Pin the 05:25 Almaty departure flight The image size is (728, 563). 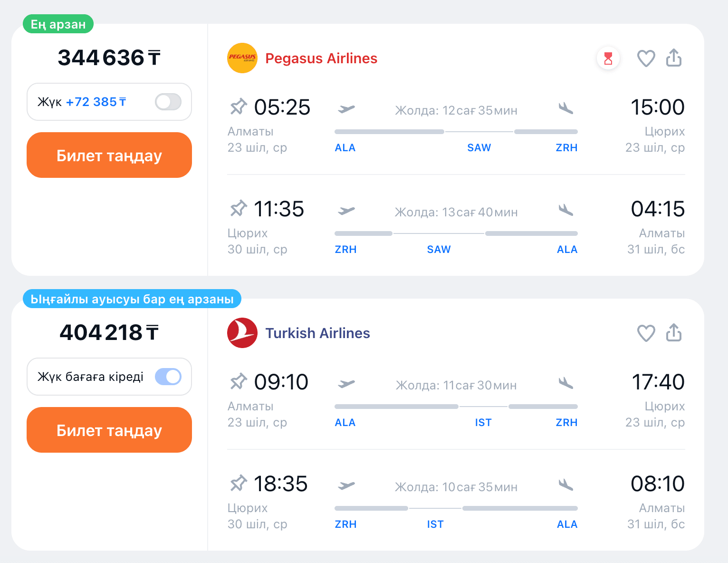239,107
